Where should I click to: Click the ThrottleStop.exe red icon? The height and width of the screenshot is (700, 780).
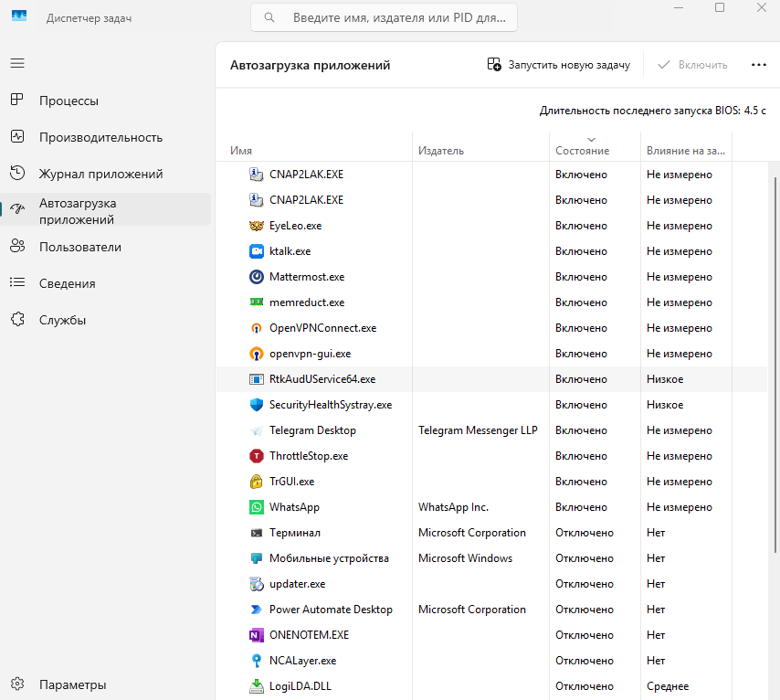(256, 456)
